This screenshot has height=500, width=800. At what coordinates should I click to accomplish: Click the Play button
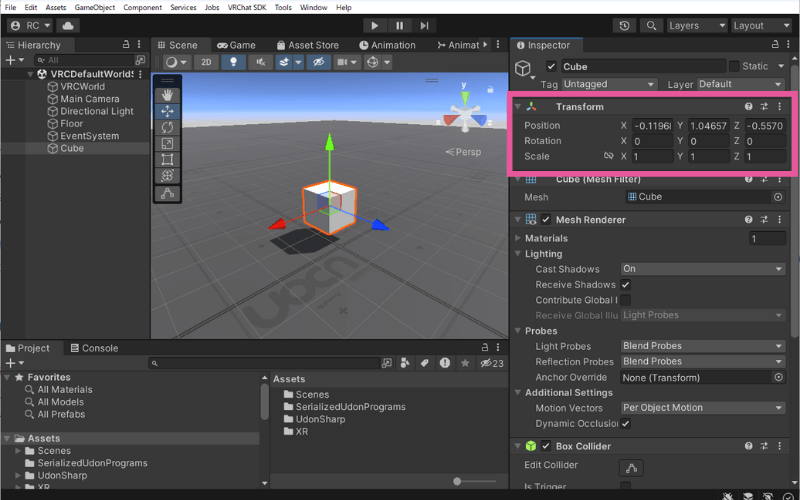coord(374,26)
